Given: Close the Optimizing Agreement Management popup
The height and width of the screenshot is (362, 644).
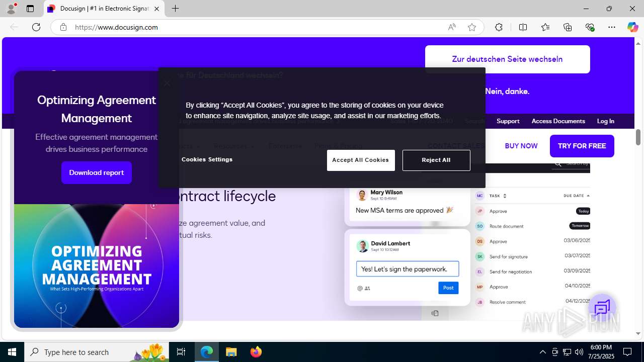Looking at the screenshot, I should pyautogui.click(x=167, y=83).
